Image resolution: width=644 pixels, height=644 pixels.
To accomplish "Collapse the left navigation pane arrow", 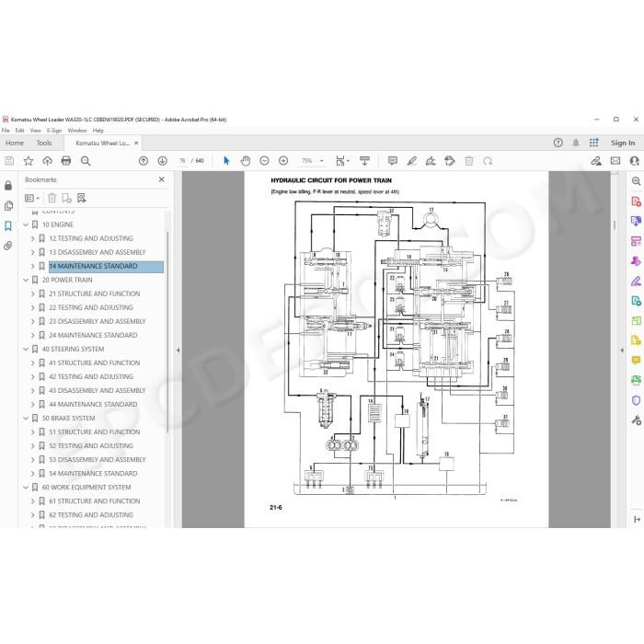I will pyautogui.click(x=178, y=351).
